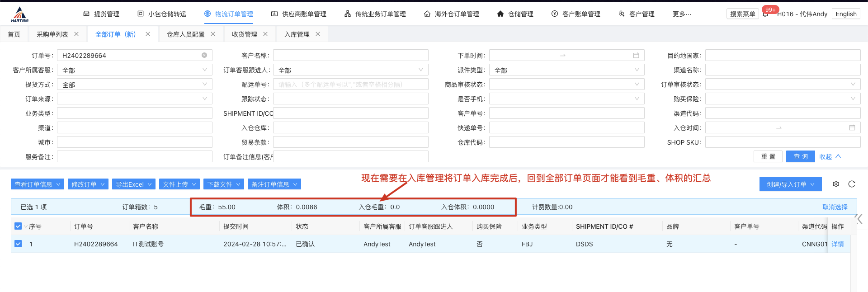Collapse the filter form with 收起
Screen dimensions: 868x292
coord(830,156)
